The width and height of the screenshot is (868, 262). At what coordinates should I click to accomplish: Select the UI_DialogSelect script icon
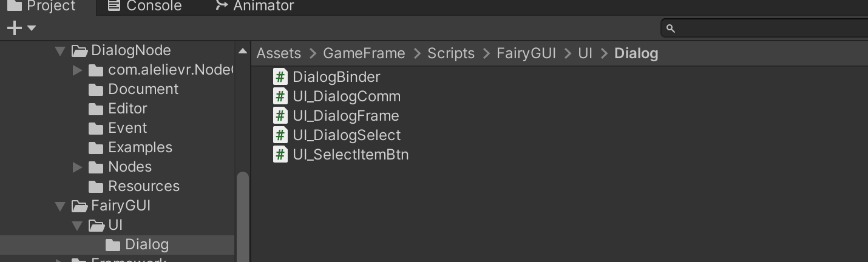(x=280, y=135)
